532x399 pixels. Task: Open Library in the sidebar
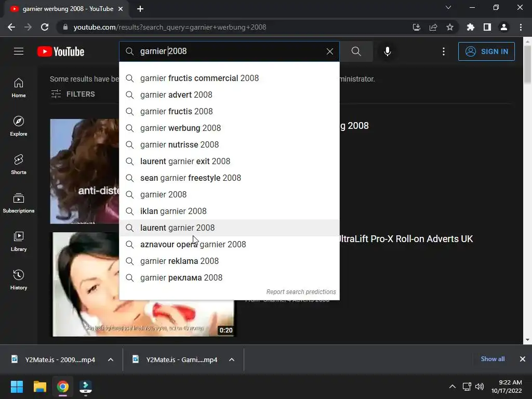(x=19, y=241)
